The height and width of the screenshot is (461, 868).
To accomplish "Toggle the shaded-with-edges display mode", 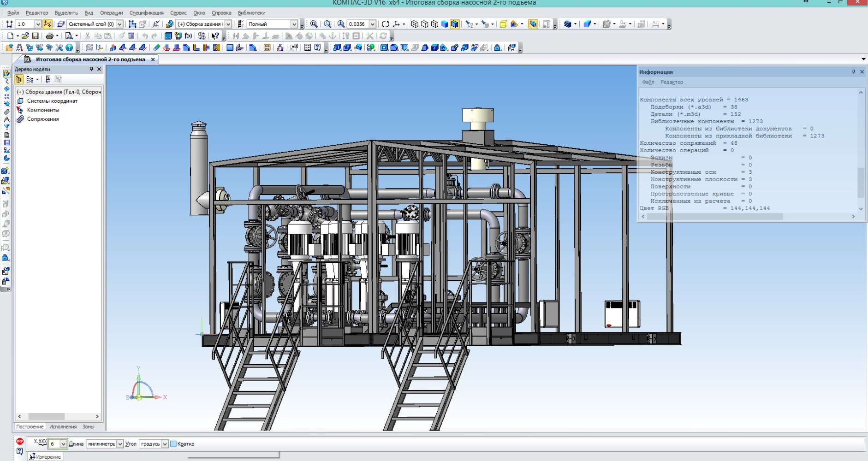I will point(454,24).
